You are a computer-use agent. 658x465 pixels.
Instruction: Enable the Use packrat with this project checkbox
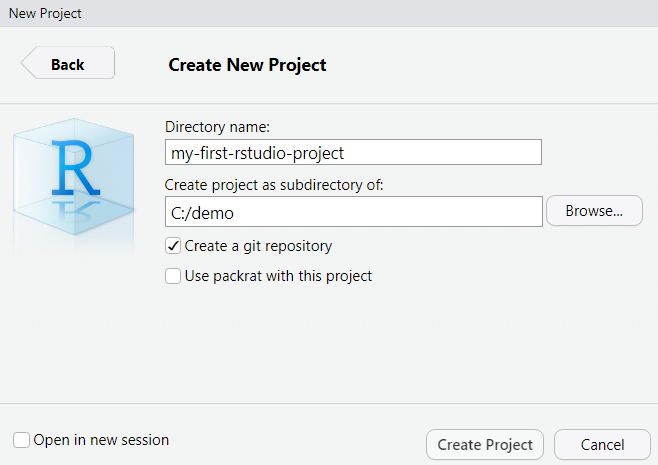[173, 276]
